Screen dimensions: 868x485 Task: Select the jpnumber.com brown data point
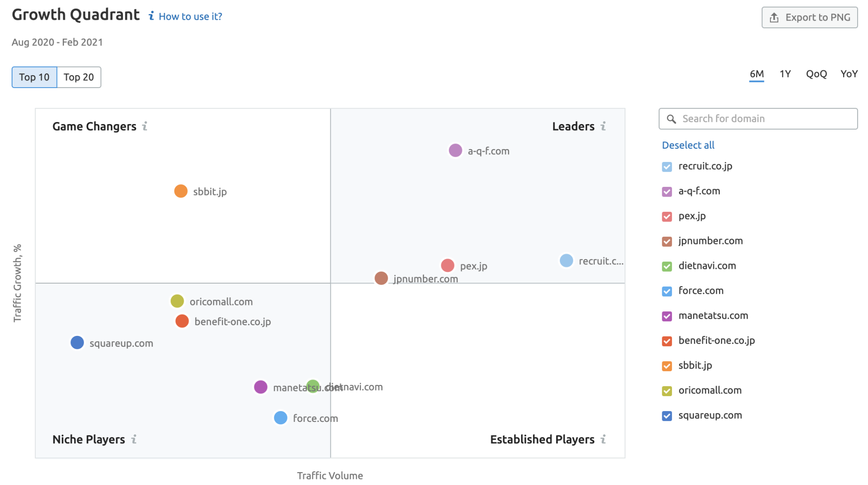pyautogui.click(x=381, y=278)
